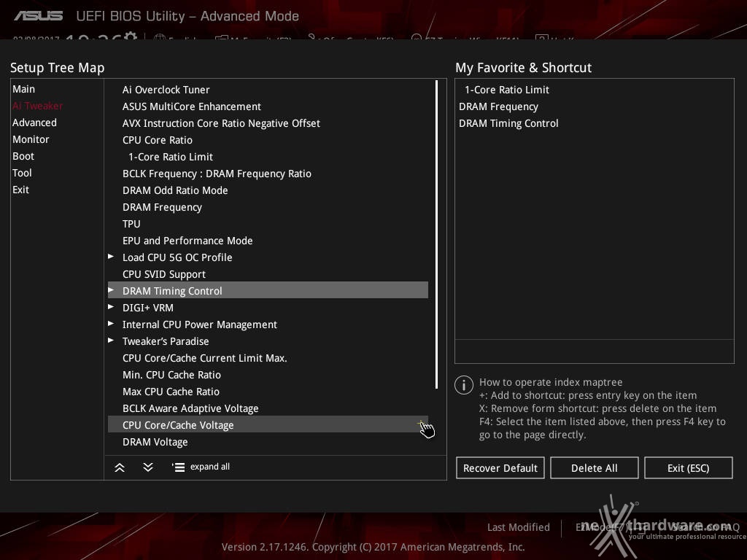Viewport: 747px width, 560px height.
Task: Select DRAM Timing Control in My Favorite & Shortcut
Action: click(508, 123)
